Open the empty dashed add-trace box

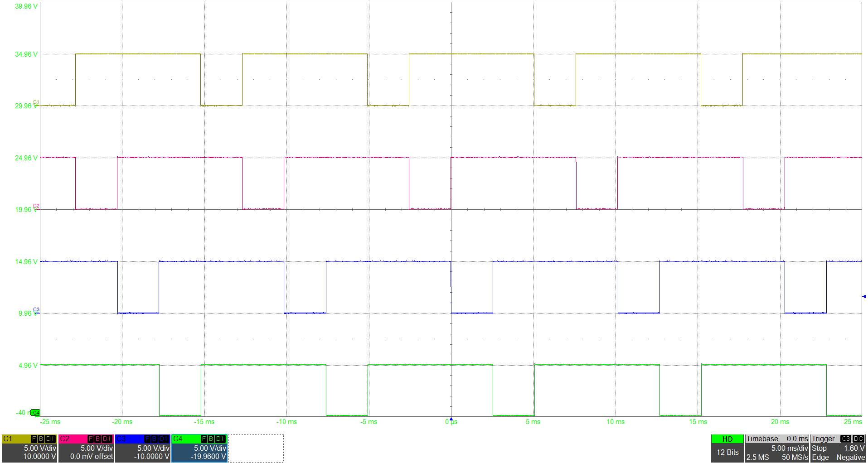pyautogui.click(x=256, y=448)
